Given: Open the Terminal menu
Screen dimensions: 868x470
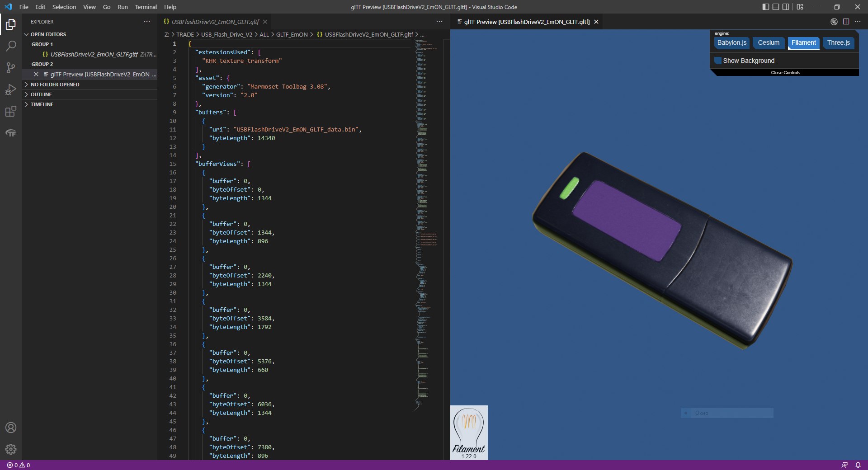Looking at the screenshot, I should click(x=146, y=7).
